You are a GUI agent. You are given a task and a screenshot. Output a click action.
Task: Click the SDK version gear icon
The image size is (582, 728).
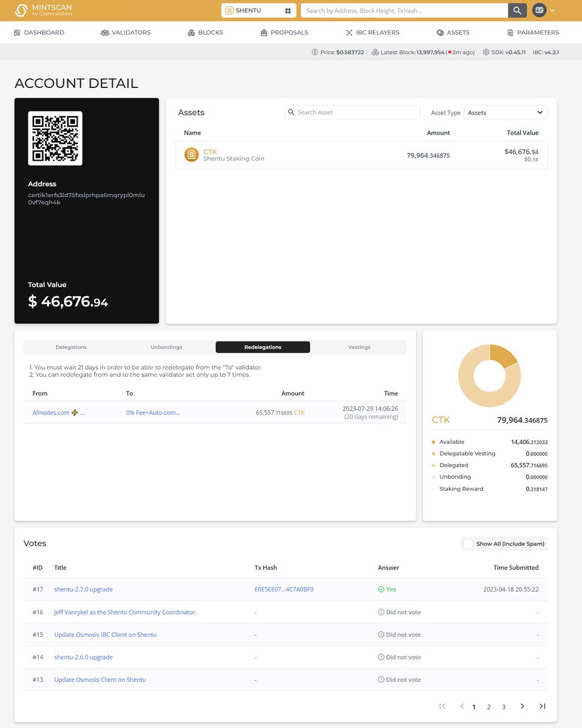pos(486,52)
